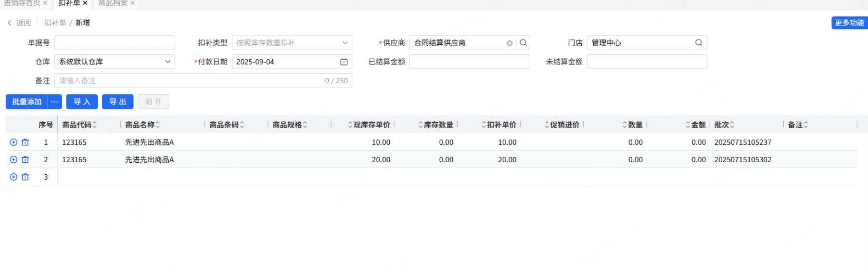Image resolution: width=868 pixels, height=272 pixels.
Task: Expand the 扣补类型 dropdown
Action: pyautogui.click(x=345, y=43)
